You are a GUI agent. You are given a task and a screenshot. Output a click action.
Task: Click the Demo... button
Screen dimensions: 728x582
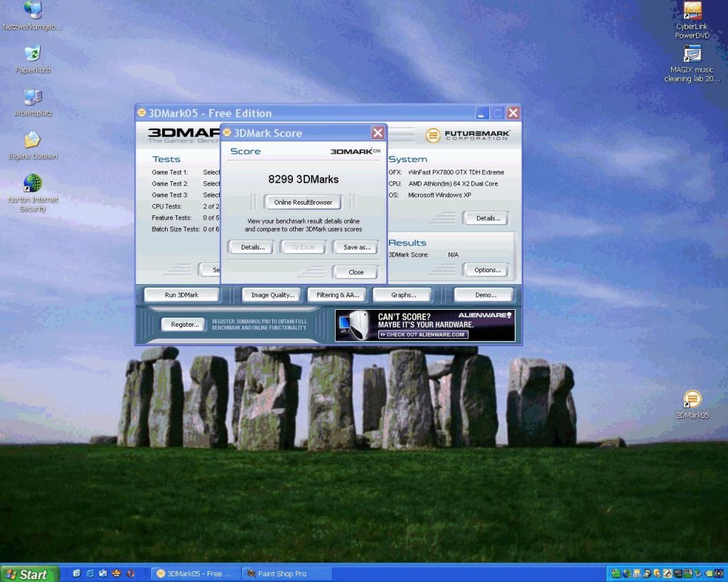point(485,295)
